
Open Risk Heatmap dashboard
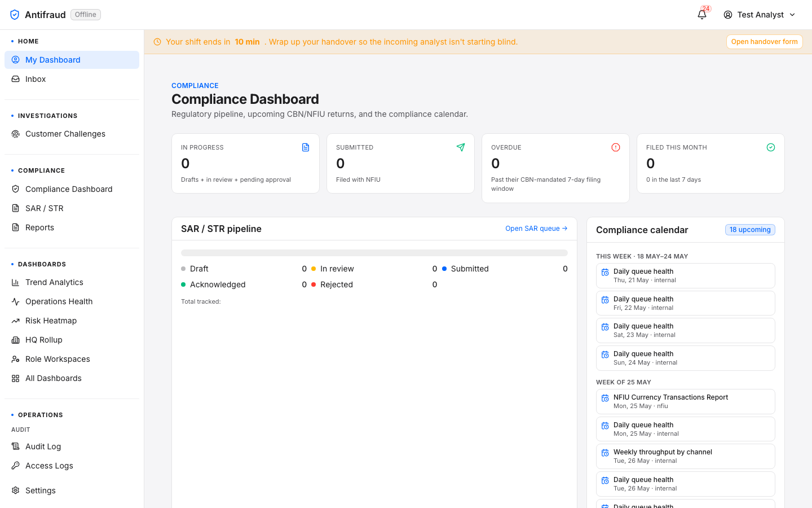(72, 321)
